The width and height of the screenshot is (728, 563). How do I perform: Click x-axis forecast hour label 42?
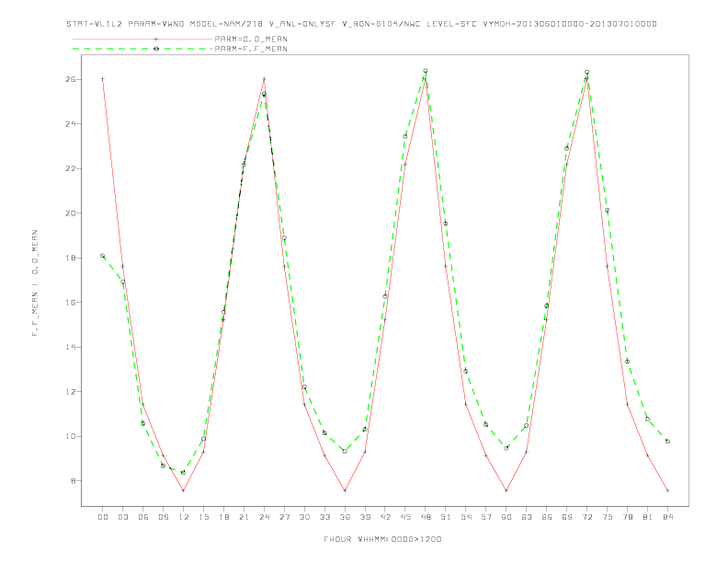(385, 517)
